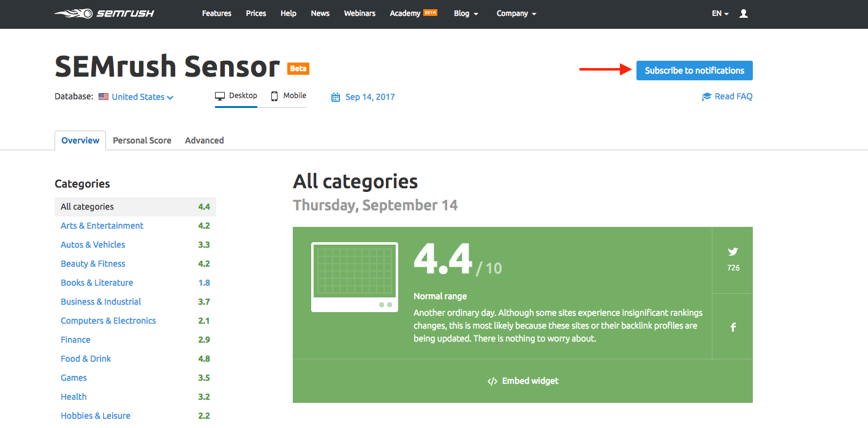Click the 2.9 score for Finance
Viewport: 868px width, 428px height.
[x=204, y=340]
